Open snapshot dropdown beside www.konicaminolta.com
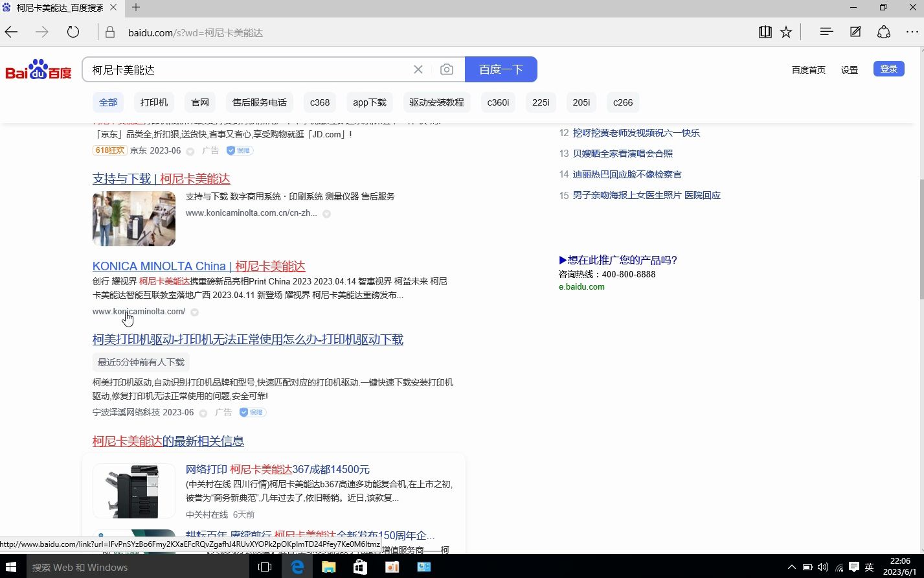The image size is (924, 578). click(x=194, y=312)
